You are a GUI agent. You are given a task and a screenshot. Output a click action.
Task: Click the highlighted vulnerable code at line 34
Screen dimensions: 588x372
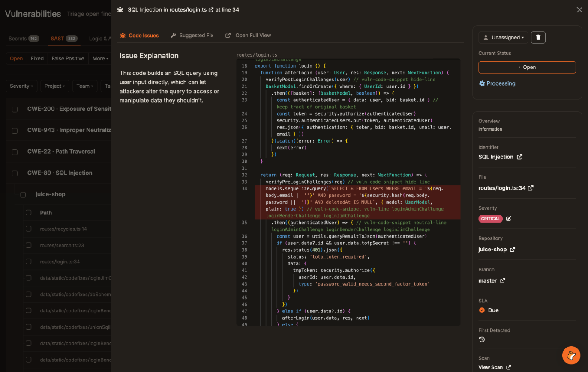(357, 202)
